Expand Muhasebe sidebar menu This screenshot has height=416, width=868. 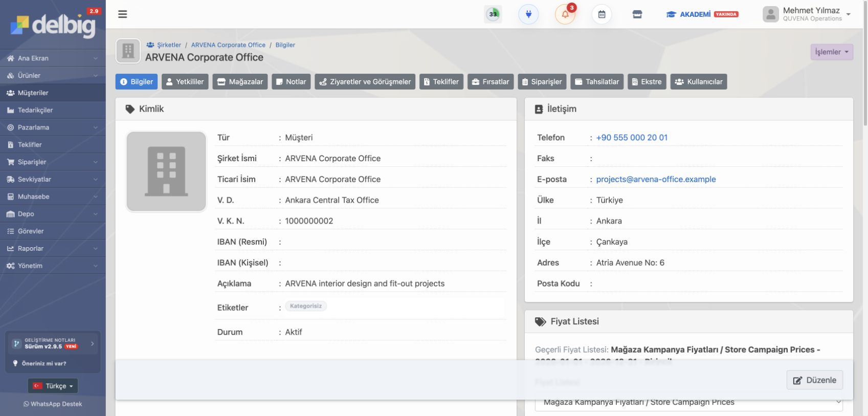53,197
